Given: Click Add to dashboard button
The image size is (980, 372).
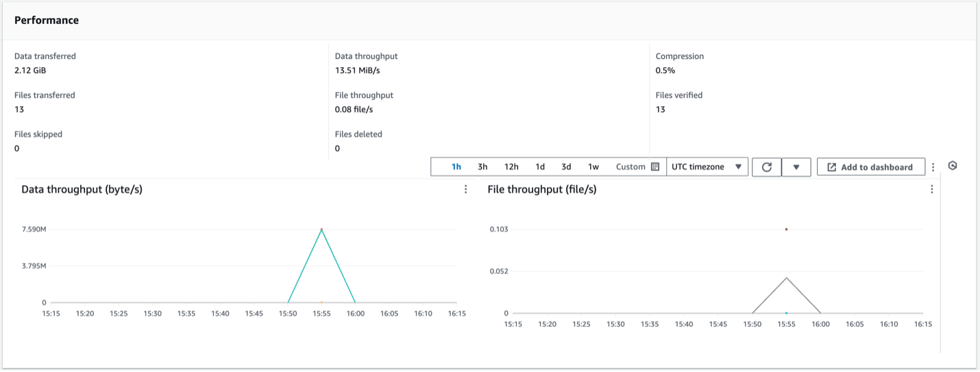Looking at the screenshot, I should tap(870, 167).
